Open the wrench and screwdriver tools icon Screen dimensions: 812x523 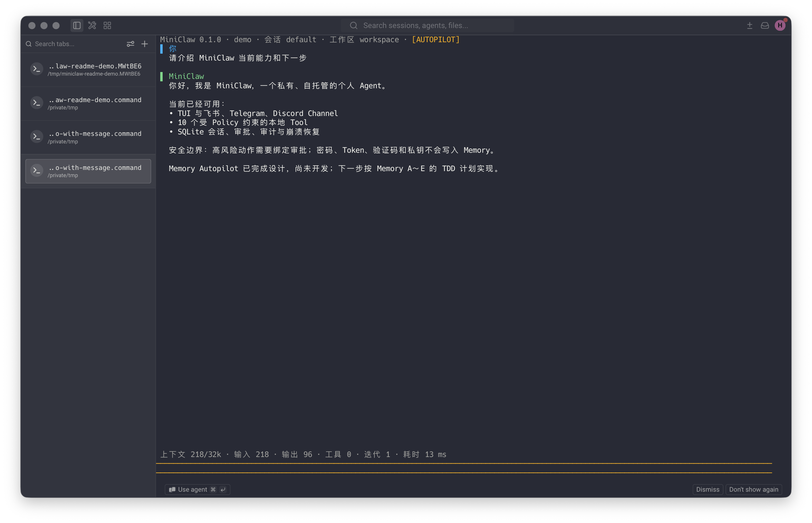pyautogui.click(x=92, y=26)
